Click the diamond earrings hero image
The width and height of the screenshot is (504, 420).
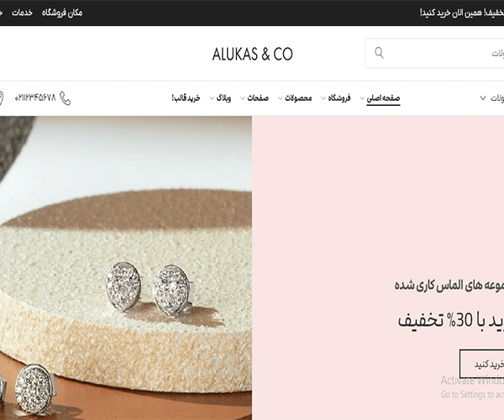click(126, 268)
